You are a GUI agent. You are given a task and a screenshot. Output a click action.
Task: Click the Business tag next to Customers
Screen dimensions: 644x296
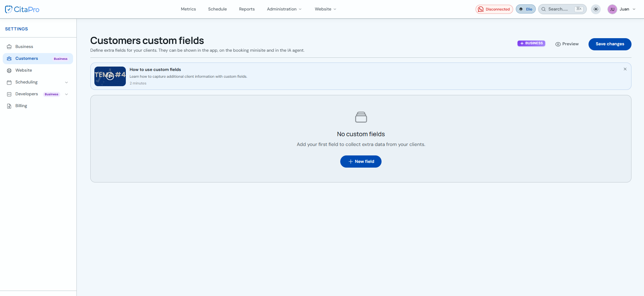tap(61, 59)
